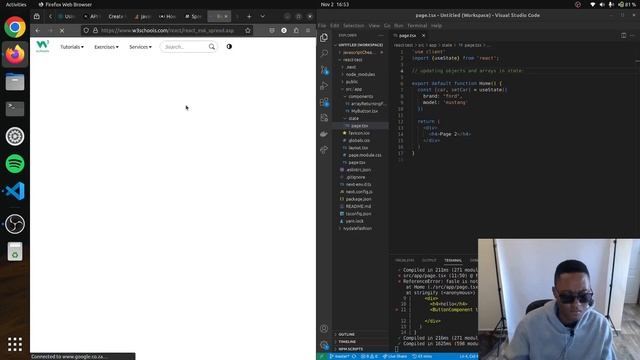
Task: Open the Selection menu in VS Code
Action: click(x=353, y=25)
